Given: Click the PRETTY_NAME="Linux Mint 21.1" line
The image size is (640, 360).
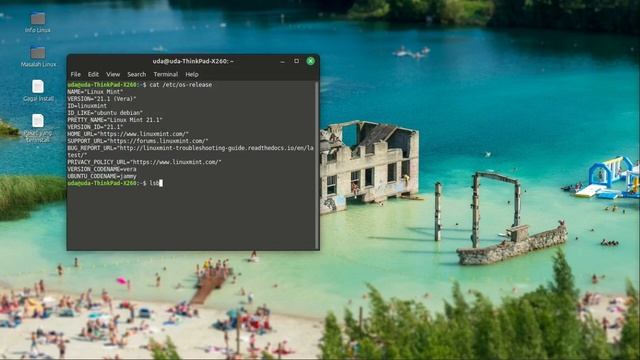Looking at the screenshot, I should pos(115,120).
